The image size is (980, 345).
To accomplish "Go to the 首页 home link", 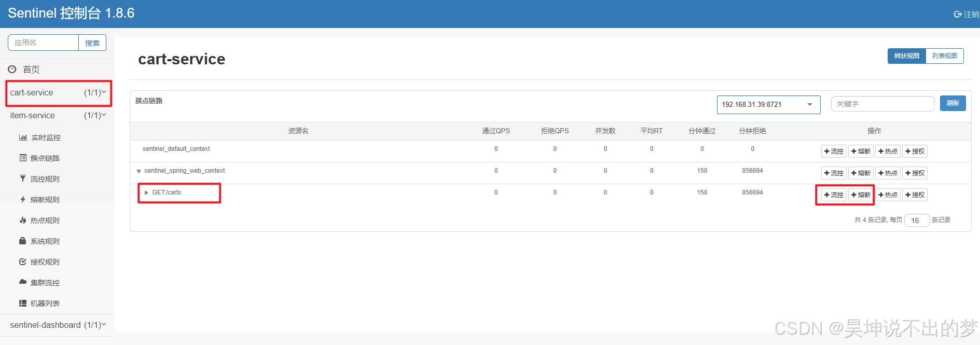I will (31, 70).
